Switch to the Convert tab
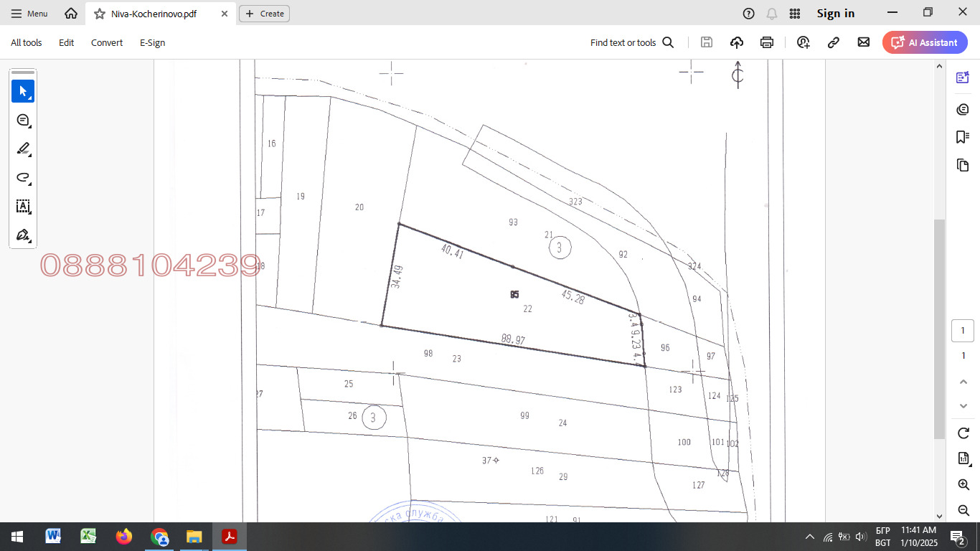Screen dimensions: 980x551 (107, 42)
